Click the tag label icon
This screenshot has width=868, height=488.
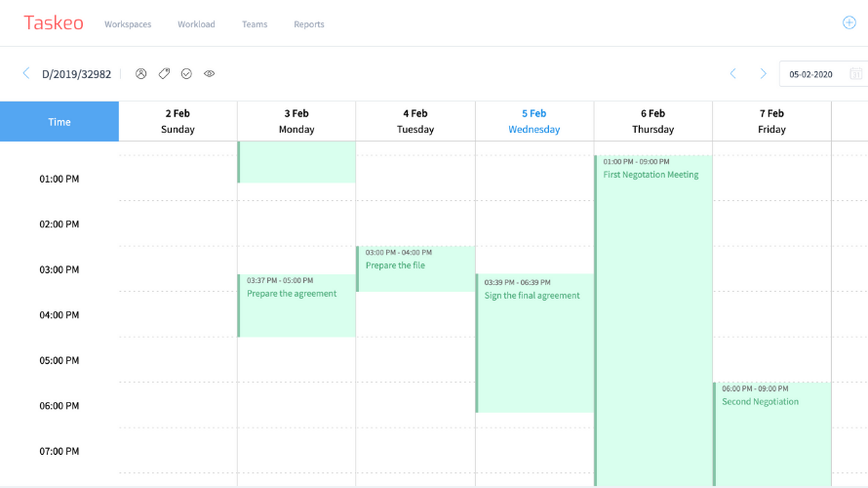(164, 73)
